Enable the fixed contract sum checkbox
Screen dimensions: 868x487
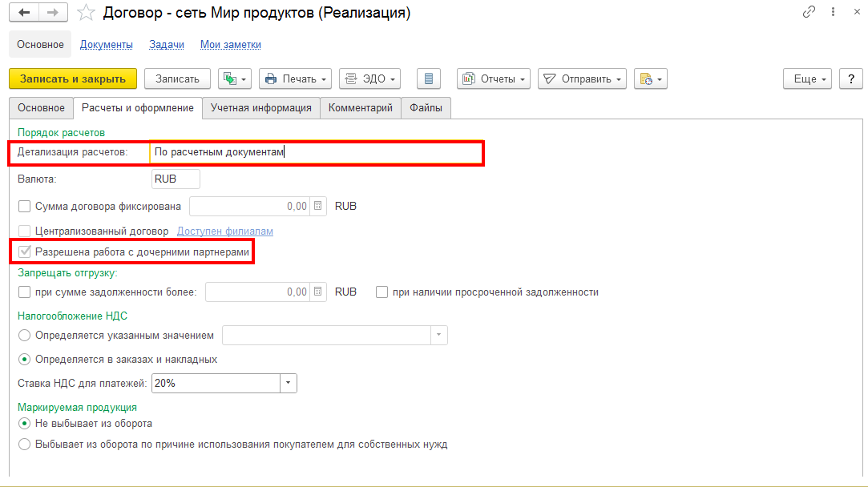(24, 207)
